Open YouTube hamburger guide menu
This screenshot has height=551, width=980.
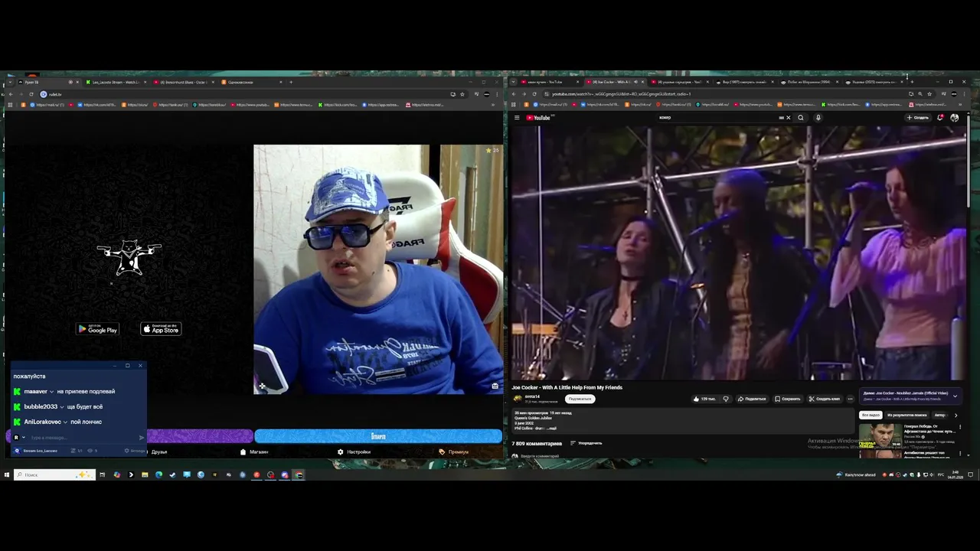pos(517,118)
